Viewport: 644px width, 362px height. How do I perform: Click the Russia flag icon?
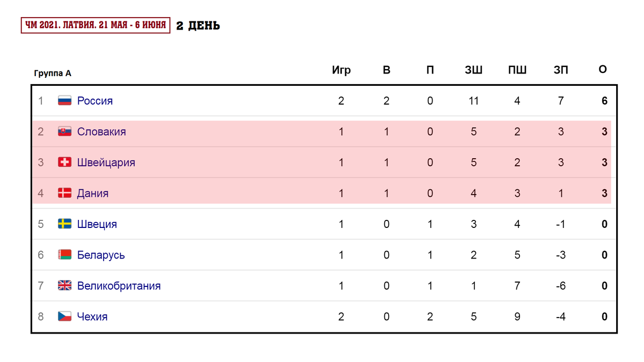64,100
